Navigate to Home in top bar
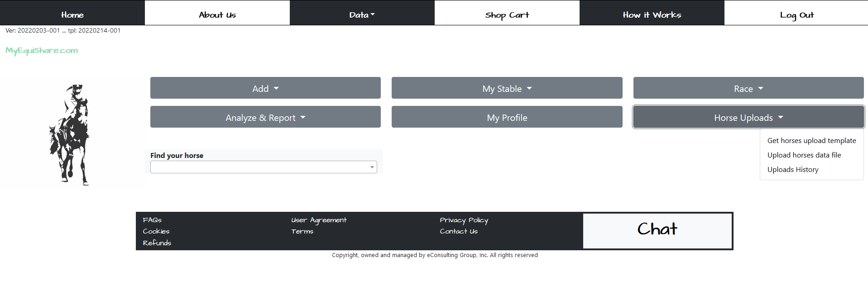 coord(72,15)
